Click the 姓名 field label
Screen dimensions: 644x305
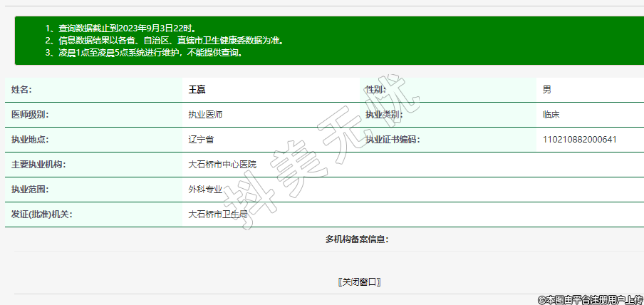pyautogui.click(x=22, y=90)
